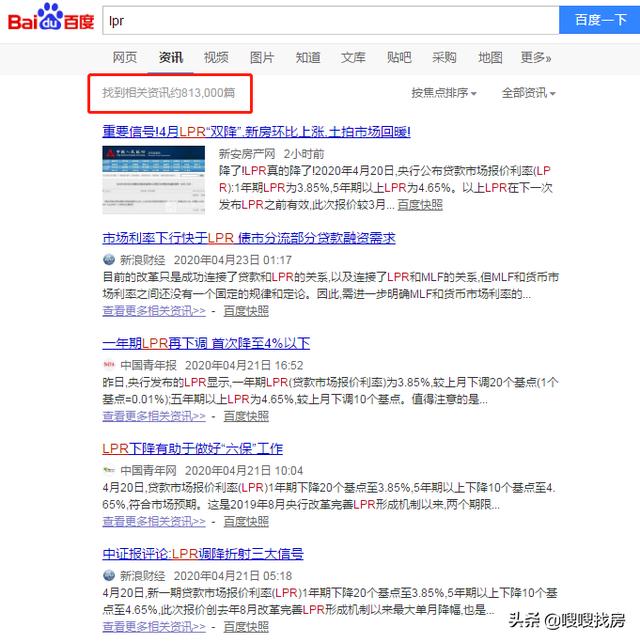Open the 图片 tab
The height and width of the screenshot is (643, 640).
262,57
